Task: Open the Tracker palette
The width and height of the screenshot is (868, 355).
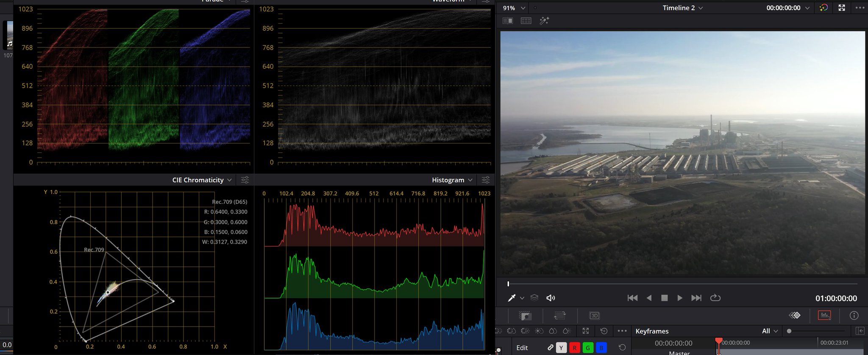Action: click(559, 316)
